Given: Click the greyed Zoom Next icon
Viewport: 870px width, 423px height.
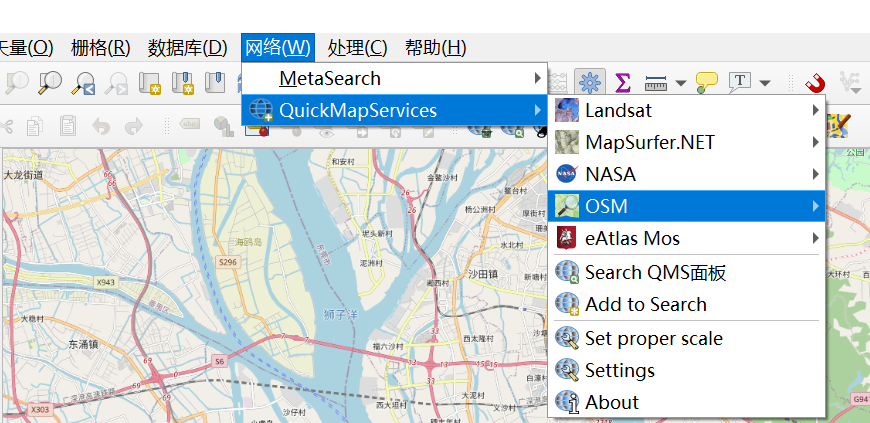Looking at the screenshot, I should click(x=116, y=83).
